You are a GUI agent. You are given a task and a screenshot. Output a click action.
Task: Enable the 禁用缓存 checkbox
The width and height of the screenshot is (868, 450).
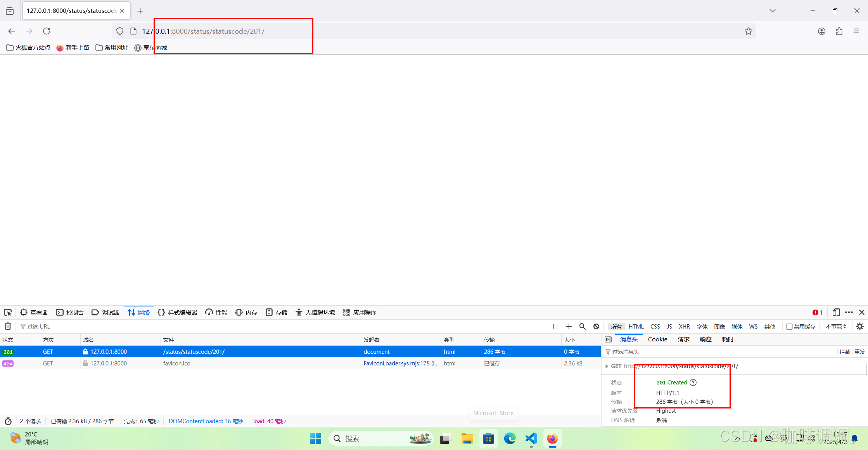(x=789, y=326)
